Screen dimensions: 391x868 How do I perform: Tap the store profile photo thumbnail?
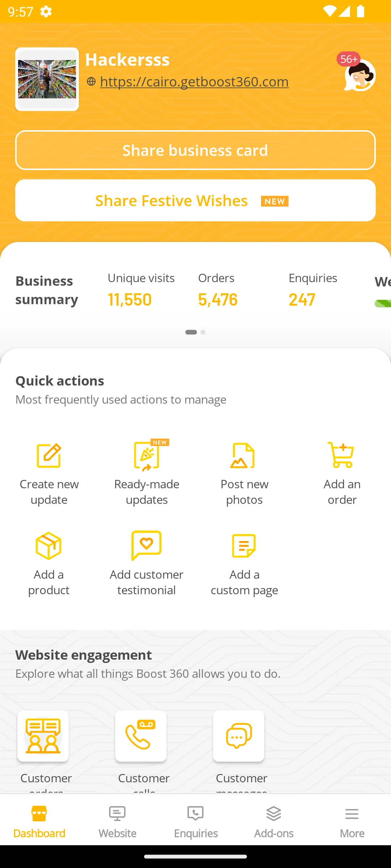(47, 78)
